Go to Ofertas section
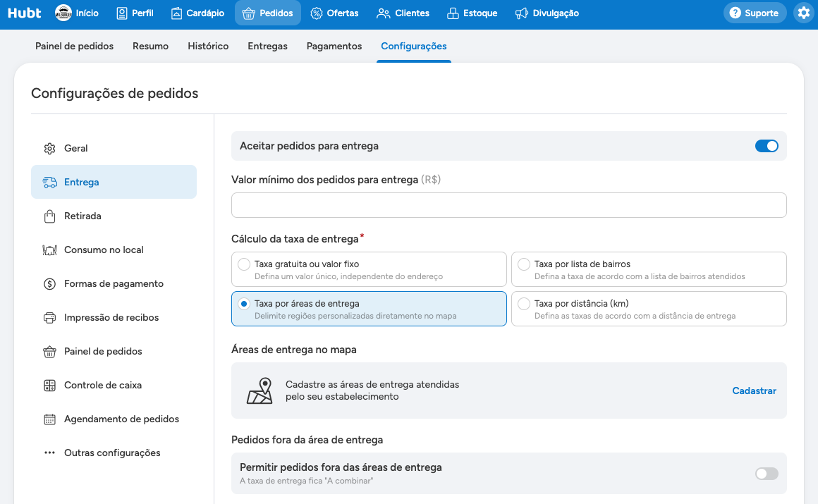 point(334,13)
